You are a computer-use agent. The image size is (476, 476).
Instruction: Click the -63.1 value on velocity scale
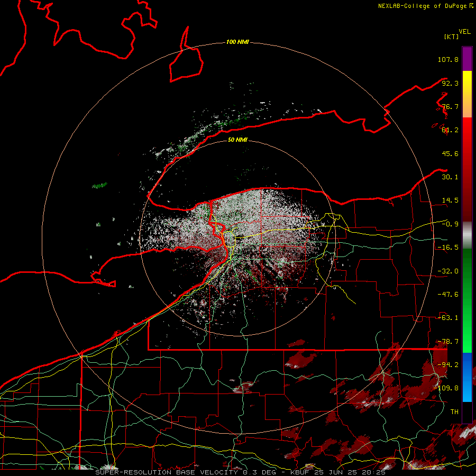tap(448, 318)
